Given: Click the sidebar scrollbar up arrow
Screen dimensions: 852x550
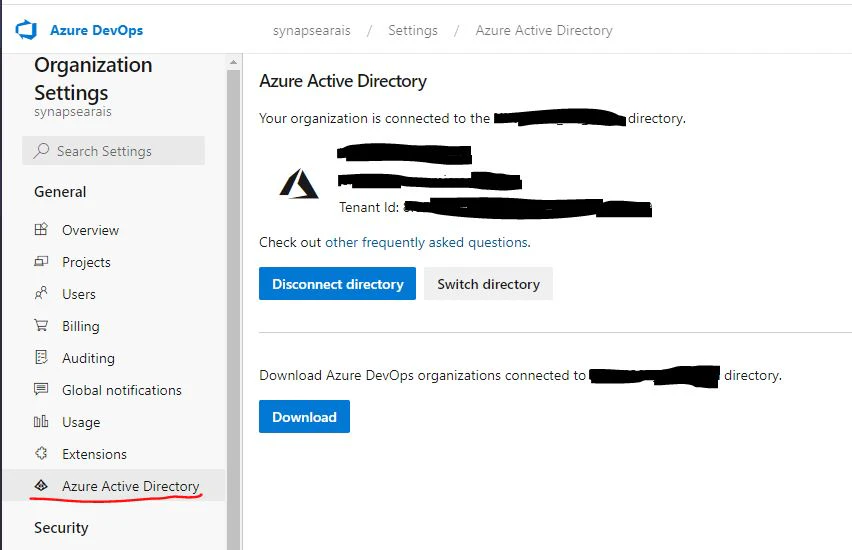Looking at the screenshot, I should (233, 62).
